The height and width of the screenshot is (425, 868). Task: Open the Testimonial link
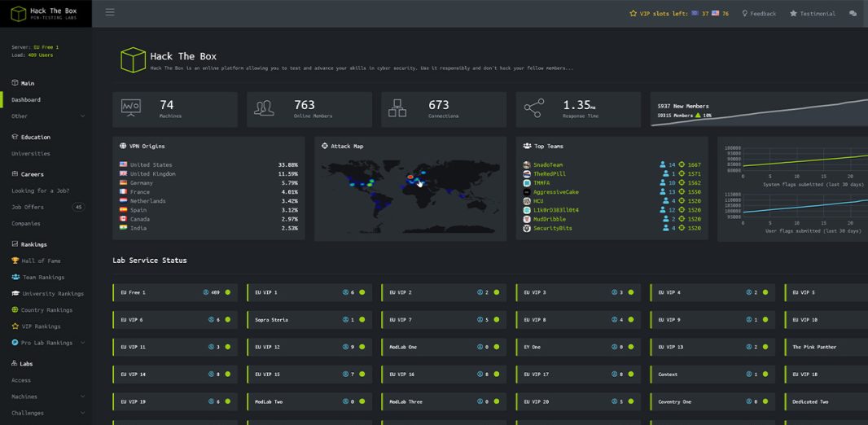813,13
